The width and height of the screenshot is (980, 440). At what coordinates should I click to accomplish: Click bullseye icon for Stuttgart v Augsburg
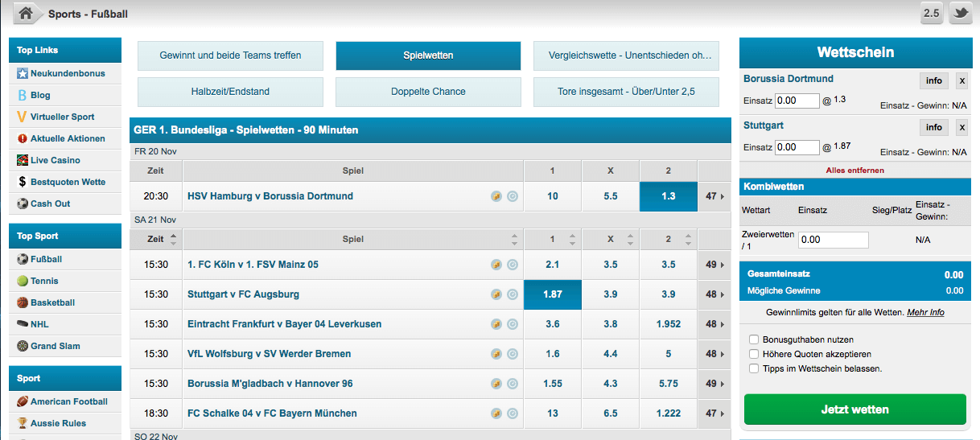(x=513, y=294)
